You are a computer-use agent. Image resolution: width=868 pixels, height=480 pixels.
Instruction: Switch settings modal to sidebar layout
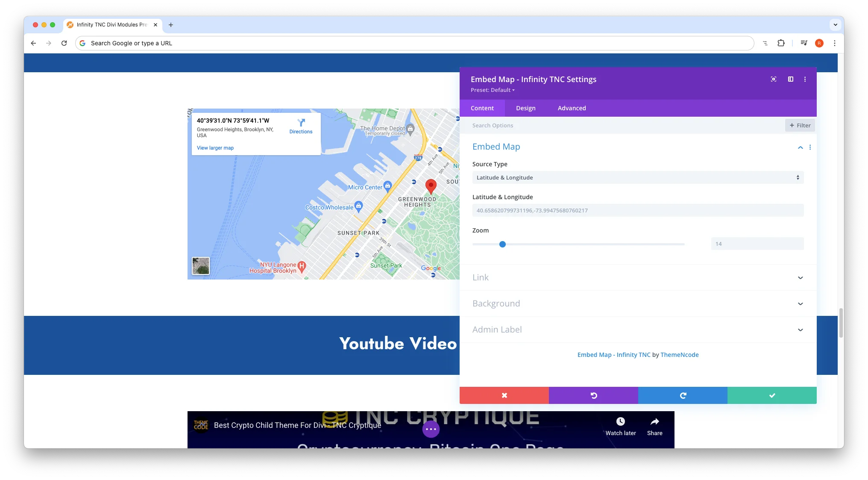(790, 79)
